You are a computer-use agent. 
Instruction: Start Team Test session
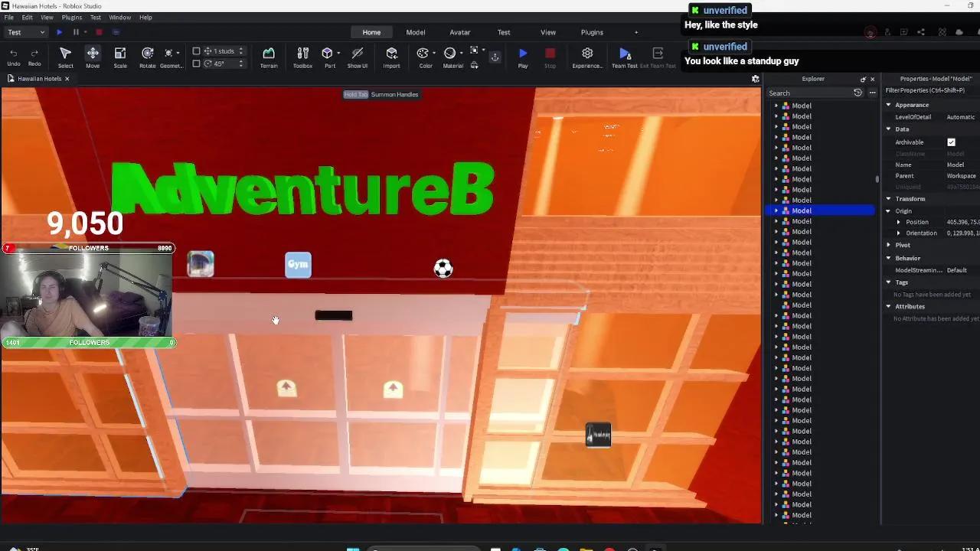624,57
